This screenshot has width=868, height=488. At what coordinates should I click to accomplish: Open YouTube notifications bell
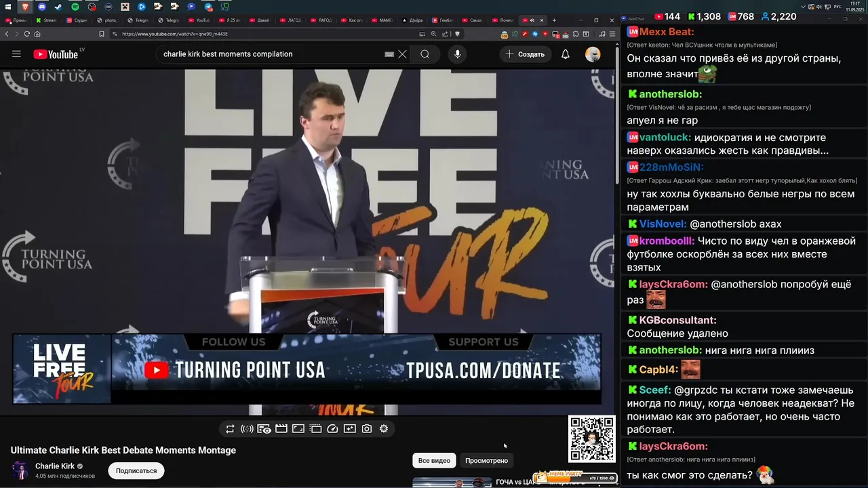tap(566, 54)
